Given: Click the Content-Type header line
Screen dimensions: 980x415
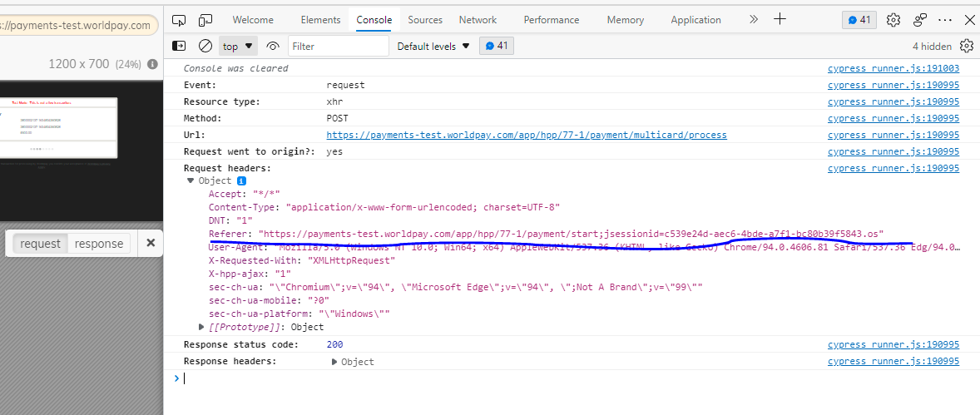Looking at the screenshot, I should pos(384,207).
